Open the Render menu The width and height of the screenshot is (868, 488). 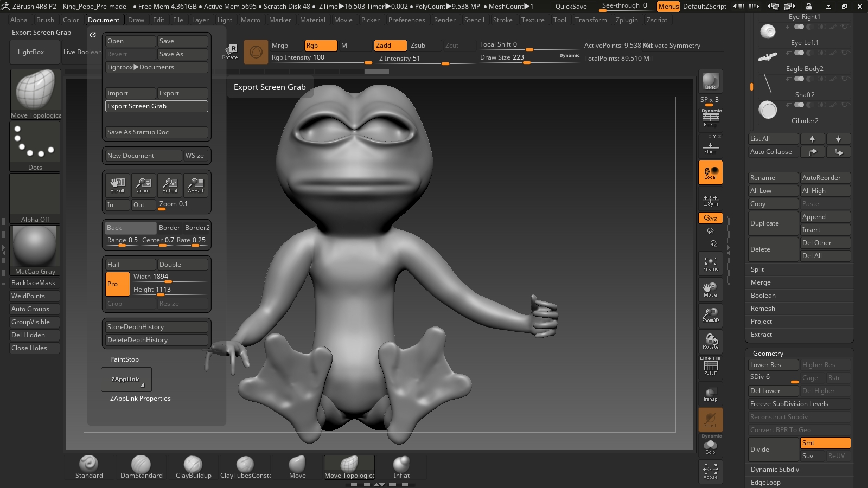445,20
